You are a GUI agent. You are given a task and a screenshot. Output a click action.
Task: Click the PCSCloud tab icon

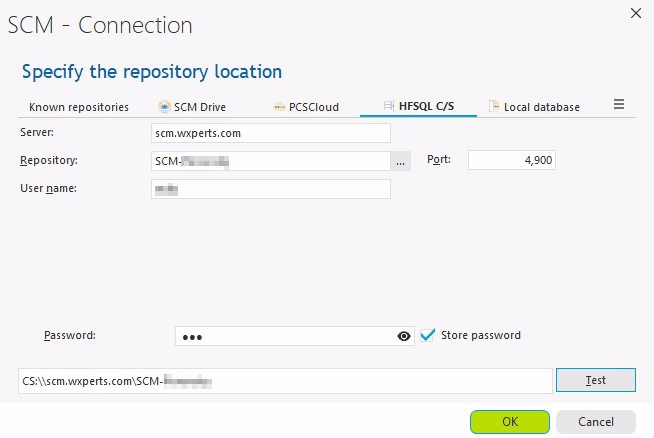click(x=279, y=107)
